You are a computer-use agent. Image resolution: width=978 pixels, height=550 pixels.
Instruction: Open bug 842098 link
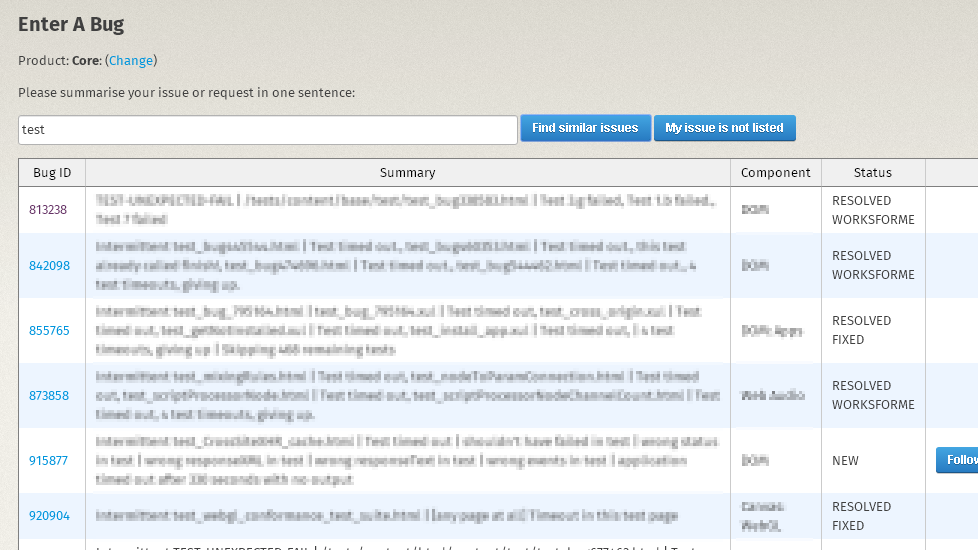(x=49, y=266)
